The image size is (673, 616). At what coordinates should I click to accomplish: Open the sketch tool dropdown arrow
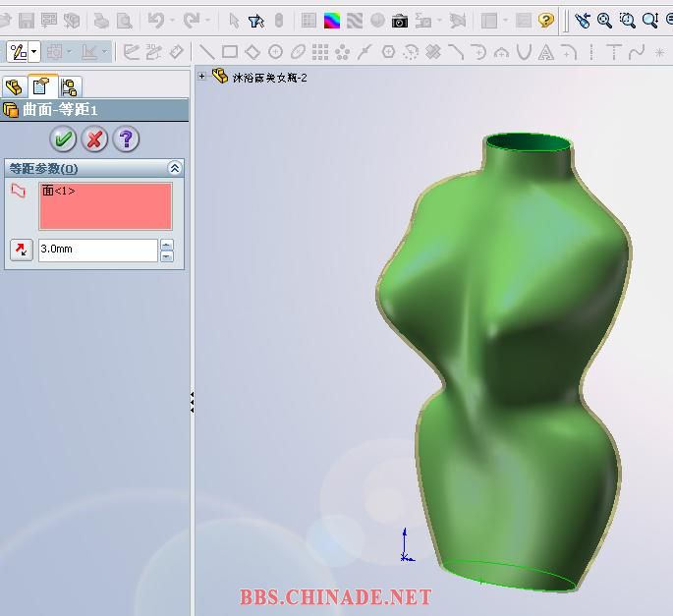(x=34, y=52)
